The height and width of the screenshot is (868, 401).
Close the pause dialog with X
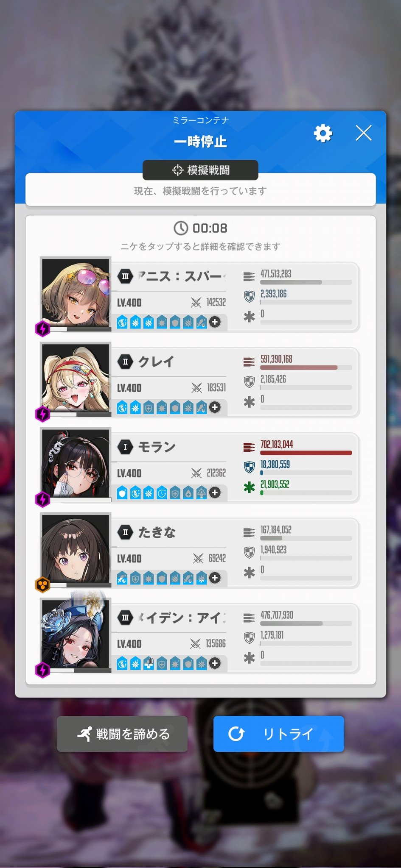364,133
